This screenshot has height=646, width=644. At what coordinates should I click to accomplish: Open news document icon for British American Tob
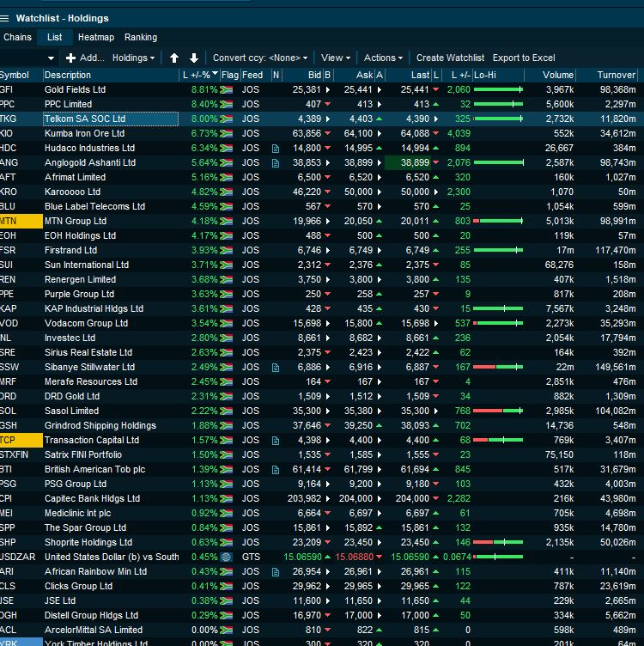click(276, 470)
